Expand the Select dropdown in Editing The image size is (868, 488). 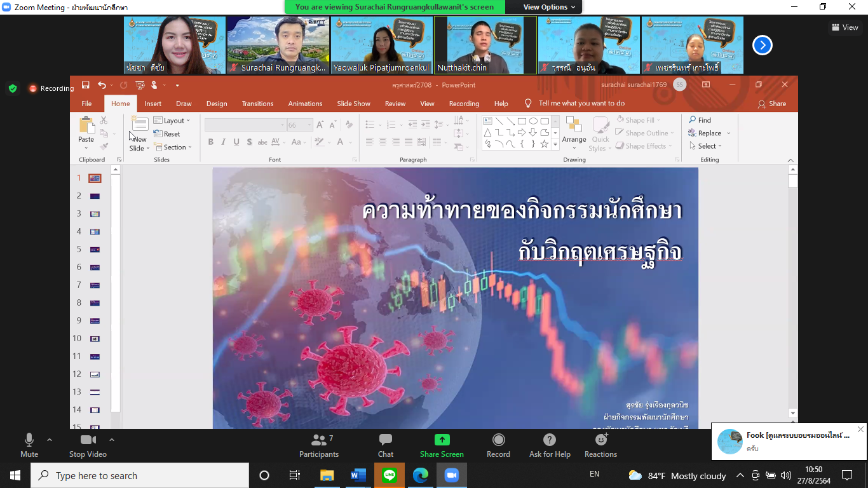pos(705,146)
